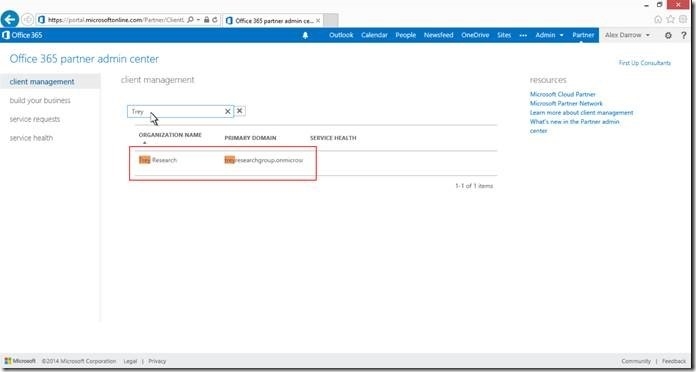Open browser tools gear icon
This screenshot has width=696, height=372.
tap(683, 19)
